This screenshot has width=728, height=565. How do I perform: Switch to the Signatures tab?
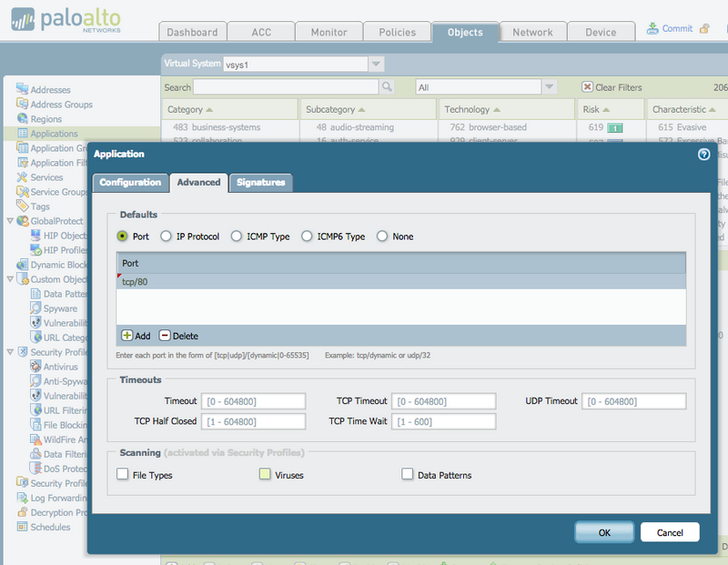[261, 182]
